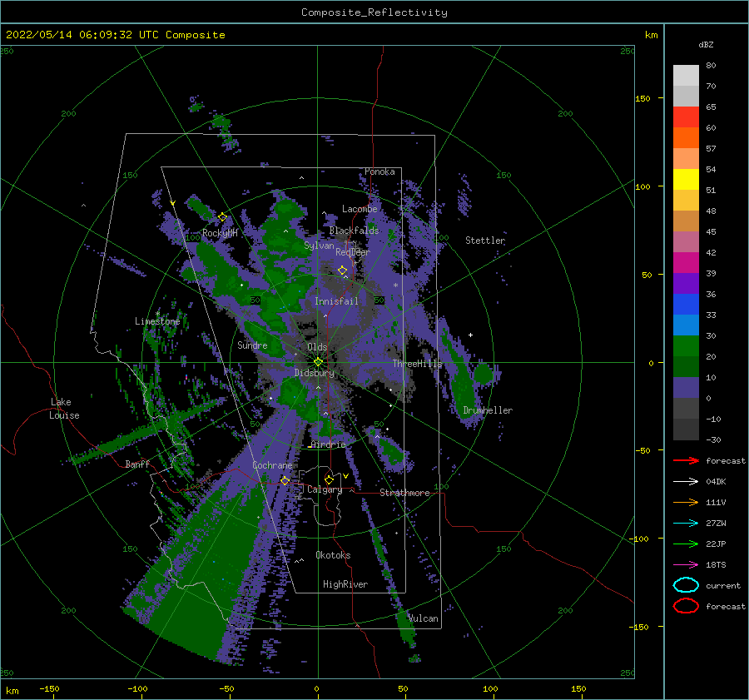Click the green 30 dBZ legend swatch
Image resolution: width=749 pixels, height=700 pixels.
pyautogui.click(x=686, y=345)
